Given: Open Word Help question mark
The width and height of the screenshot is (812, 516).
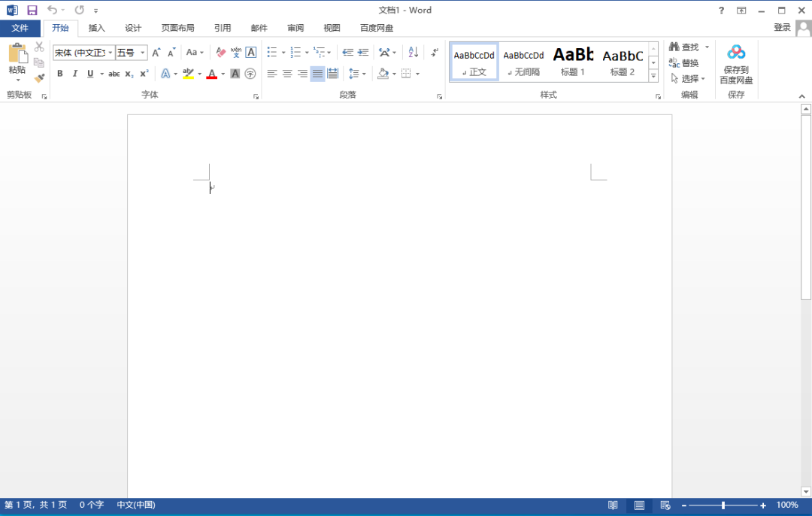Looking at the screenshot, I should coord(721,11).
